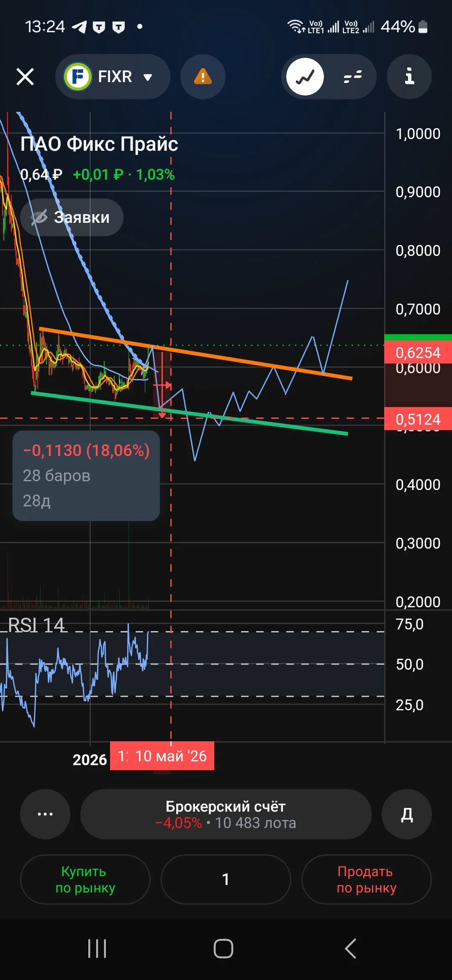
Task: Open the three dots more menu
Action: [x=45, y=814]
